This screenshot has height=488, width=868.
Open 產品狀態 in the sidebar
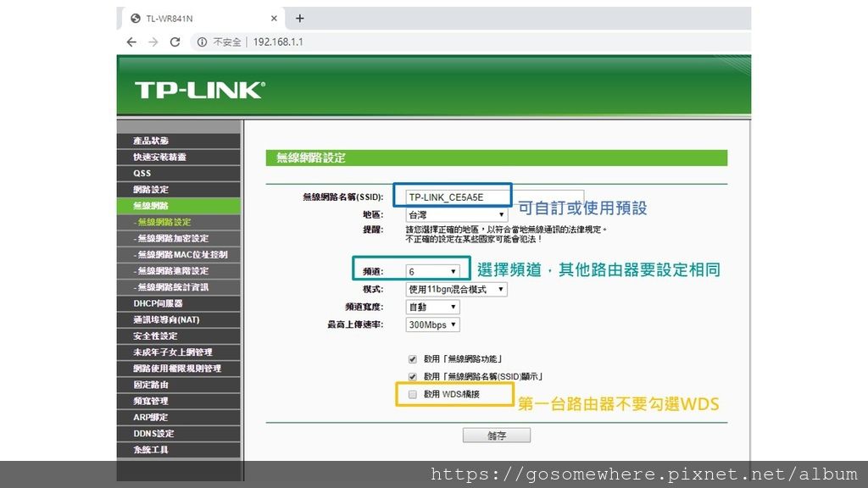click(x=179, y=141)
